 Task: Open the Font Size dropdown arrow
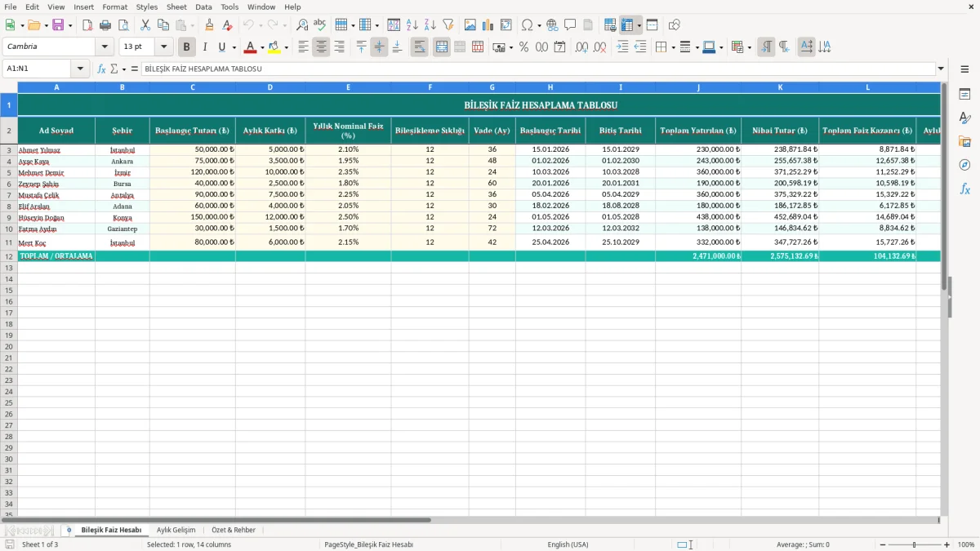point(163,47)
